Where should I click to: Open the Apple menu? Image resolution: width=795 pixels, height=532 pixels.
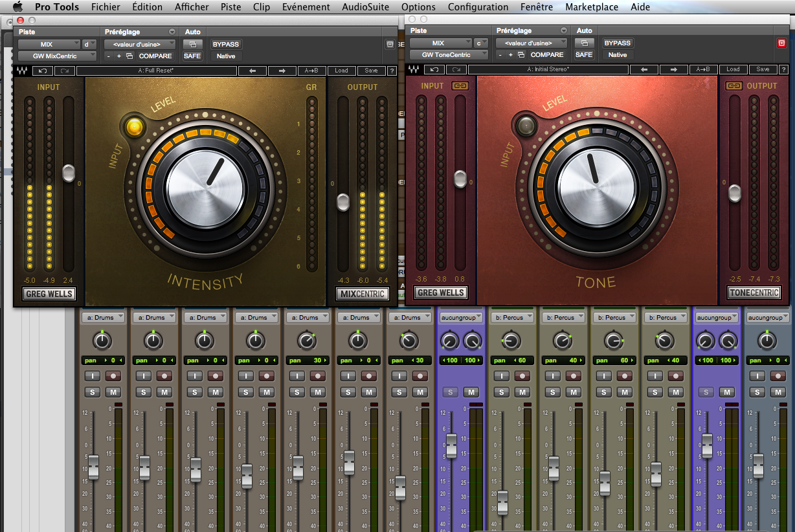(x=17, y=7)
